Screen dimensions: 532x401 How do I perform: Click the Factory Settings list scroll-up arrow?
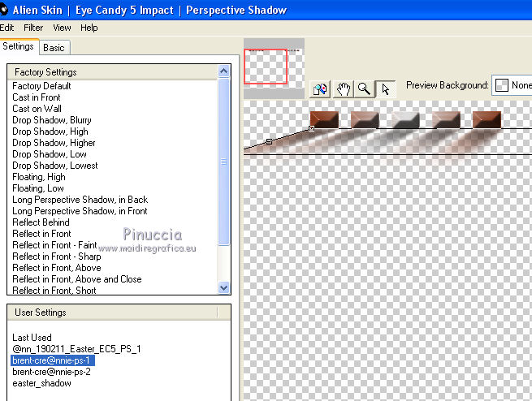pyautogui.click(x=223, y=71)
